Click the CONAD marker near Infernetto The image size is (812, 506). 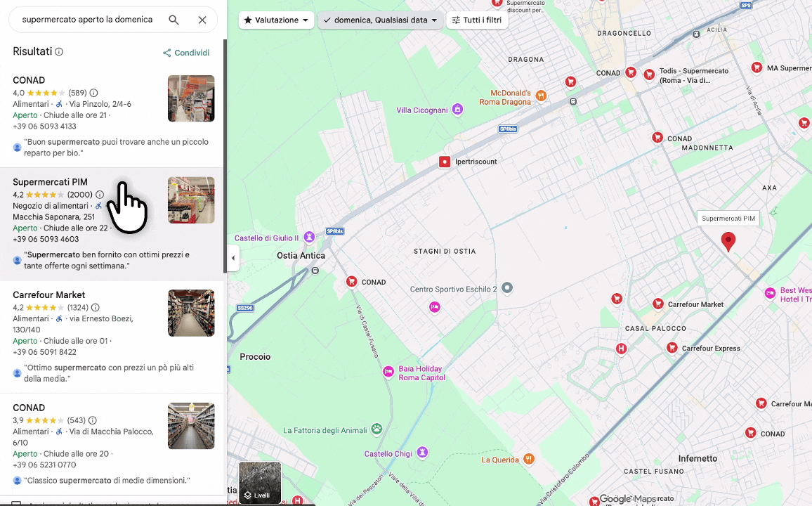[x=750, y=432]
